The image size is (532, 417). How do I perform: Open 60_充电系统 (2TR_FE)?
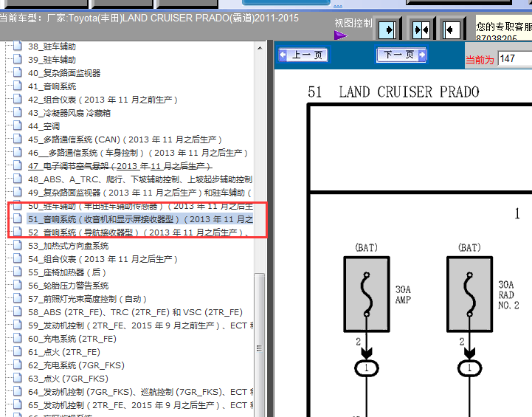[x=72, y=339]
